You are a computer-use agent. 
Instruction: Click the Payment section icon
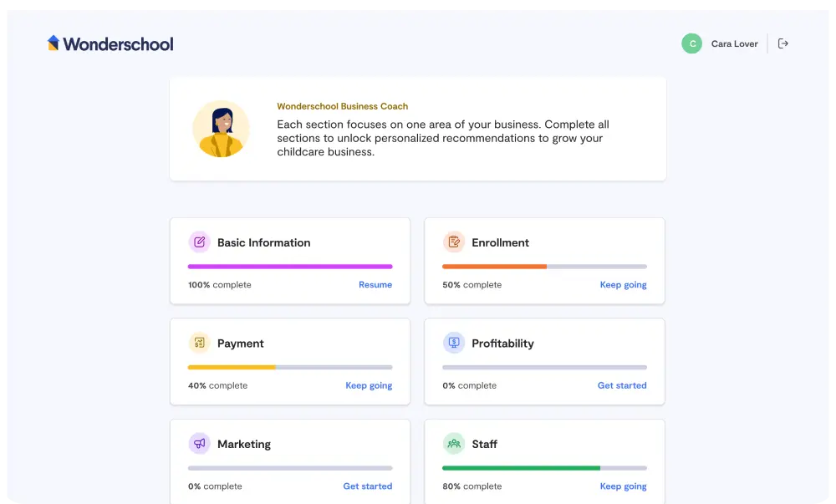coord(199,344)
